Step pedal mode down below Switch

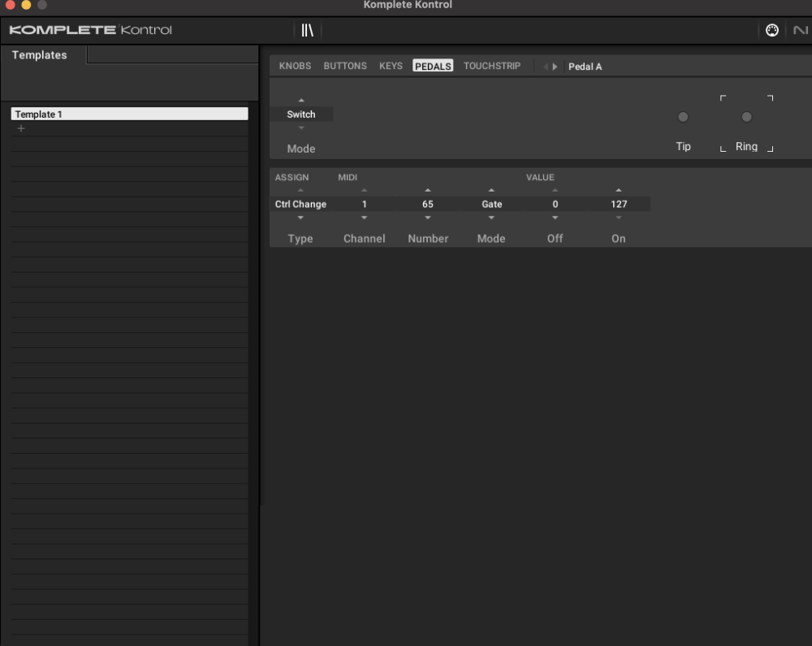pyautogui.click(x=301, y=128)
